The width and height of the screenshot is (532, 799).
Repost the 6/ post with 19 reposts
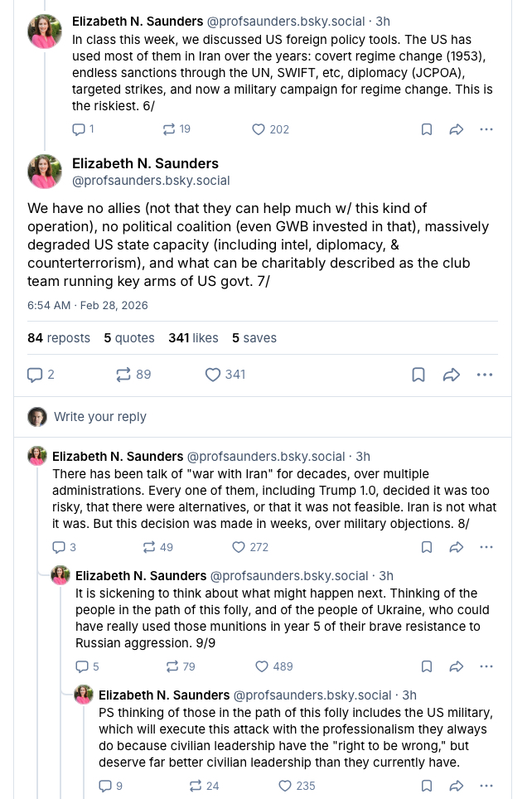168,129
